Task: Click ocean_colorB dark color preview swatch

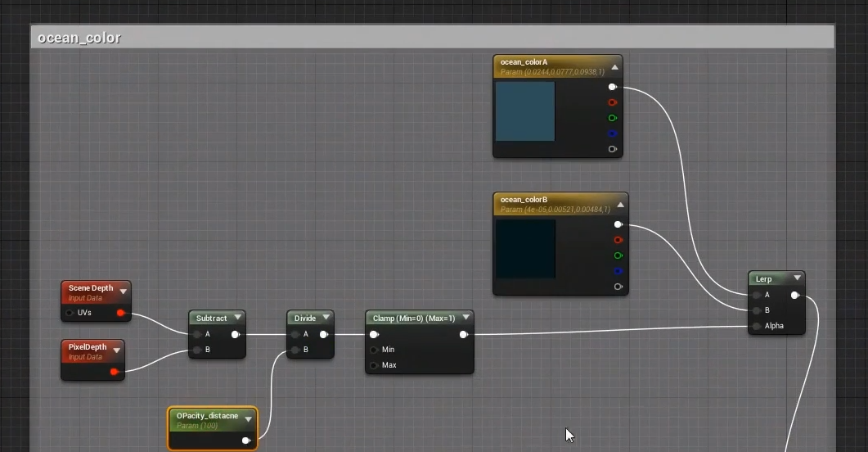Action: [524, 249]
